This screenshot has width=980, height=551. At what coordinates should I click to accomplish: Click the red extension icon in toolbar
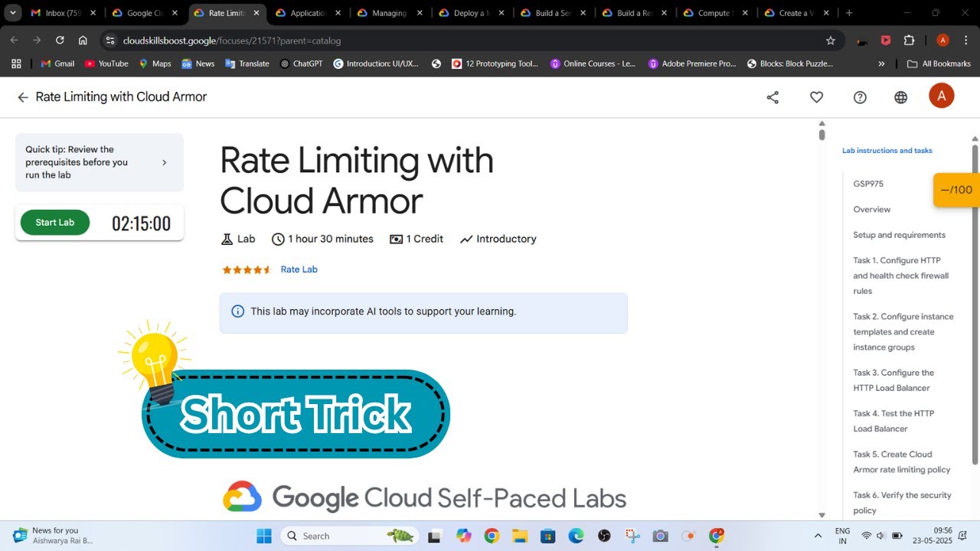(x=886, y=40)
